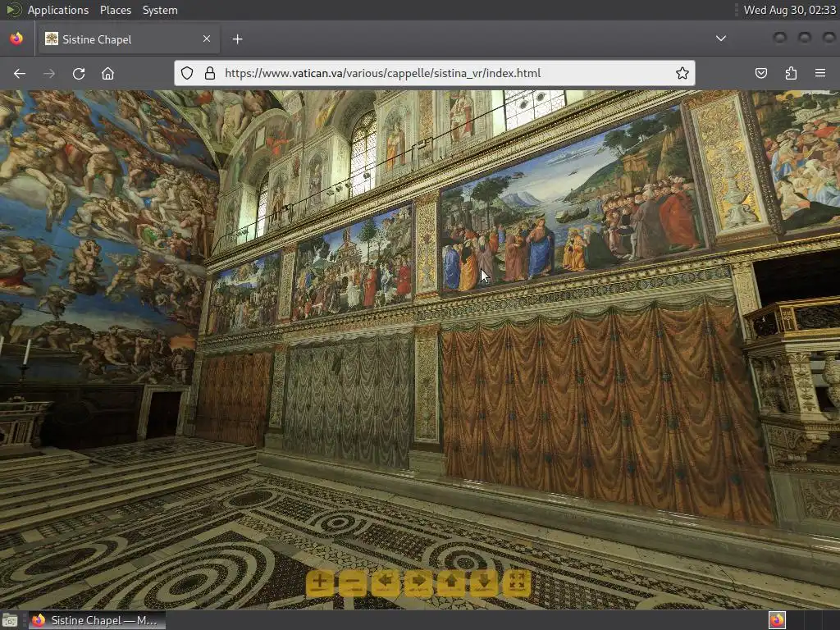840x630 pixels.
Task: Open tracking protection shield info
Action: [x=187, y=73]
